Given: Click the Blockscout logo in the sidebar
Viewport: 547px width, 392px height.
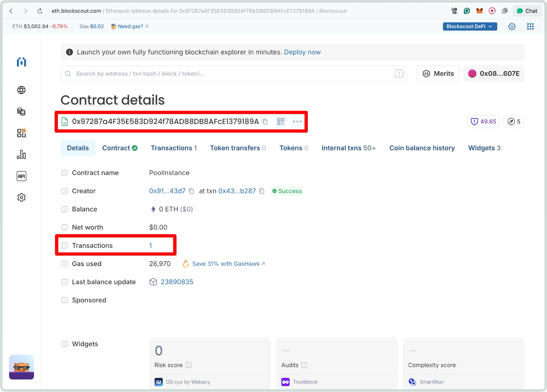Looking at the screenshot, I should [21, 62].
